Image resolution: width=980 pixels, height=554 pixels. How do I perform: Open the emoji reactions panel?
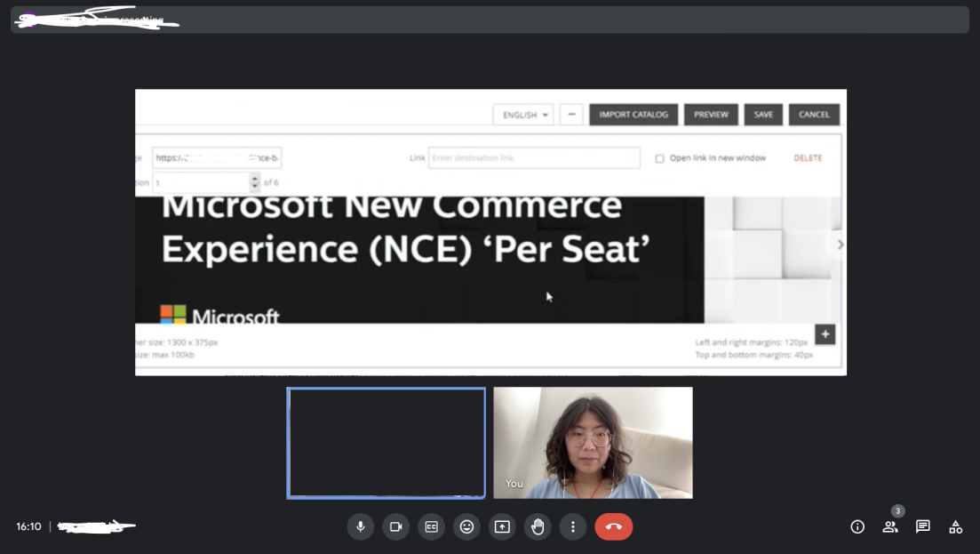(466, 526)
